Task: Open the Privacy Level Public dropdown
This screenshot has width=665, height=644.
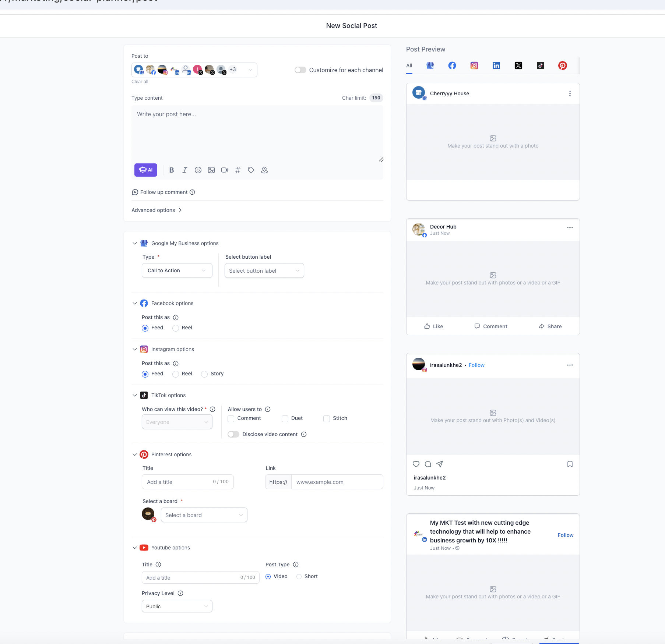Action: [x=177, y=606]
